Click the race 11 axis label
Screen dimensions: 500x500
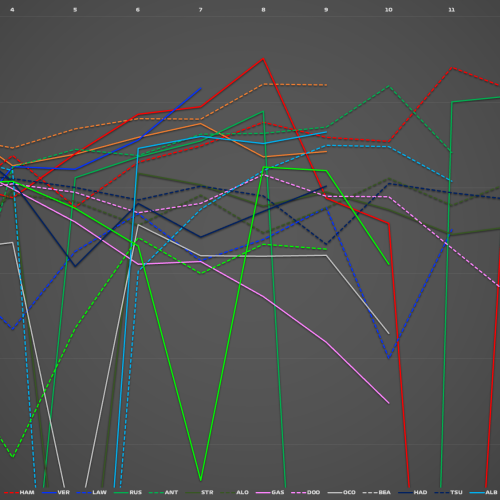click(451, 10)
